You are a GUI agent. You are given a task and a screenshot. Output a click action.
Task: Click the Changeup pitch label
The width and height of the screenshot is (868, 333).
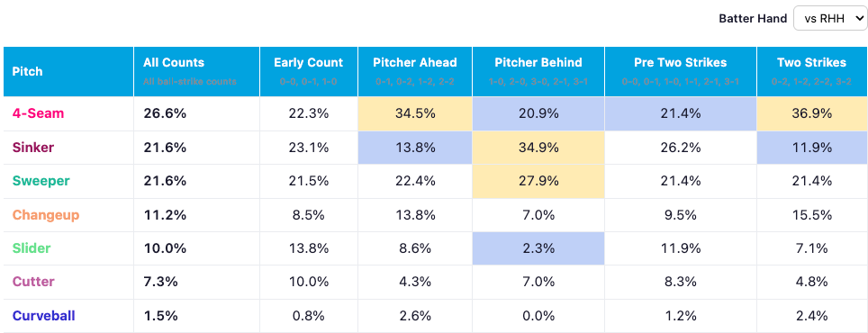coord(46,215)
